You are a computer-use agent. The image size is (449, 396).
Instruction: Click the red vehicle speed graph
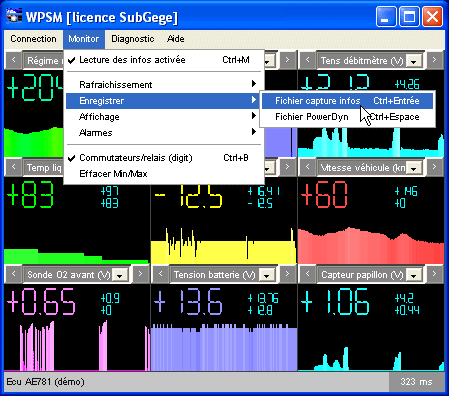click(x=371, y=246)
